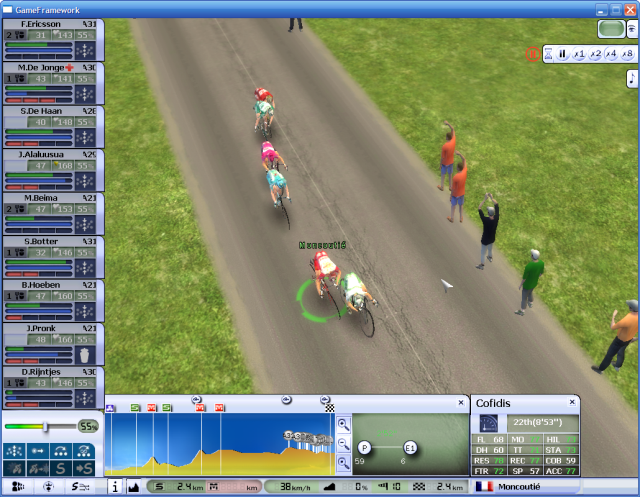Click the E1 group marker on gap display
The height and width of the screenshot is (497, 640).
410,447
